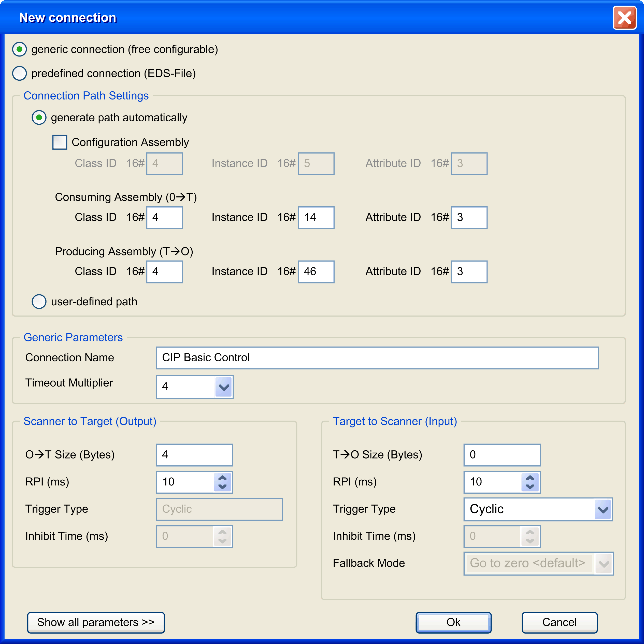Click the Ok button
Image resolution: width=644 pixels, height=644 pixels.
[x=453, y=622]
